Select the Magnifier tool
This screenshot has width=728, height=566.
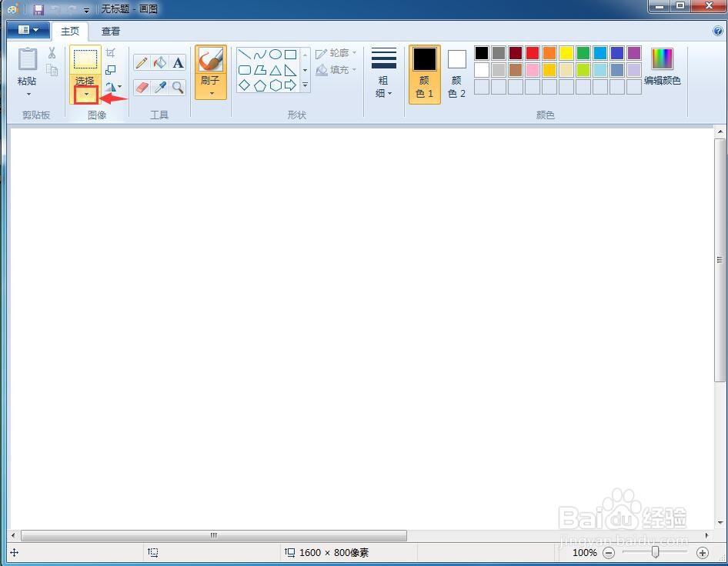(x=178, y=87)
